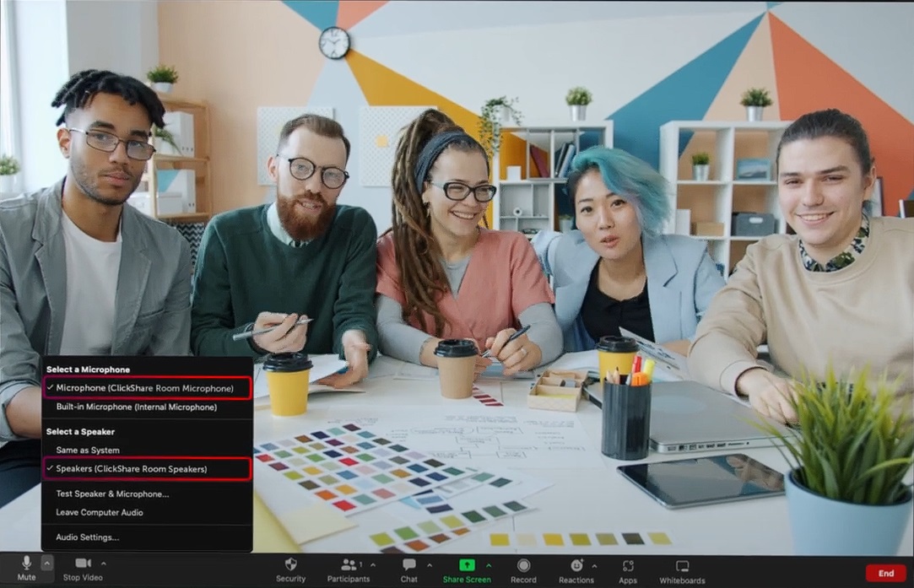Open the Reactions emoji picker
Image resolution: width=914 pixels, height=588 pixels.
click(576, 565)
